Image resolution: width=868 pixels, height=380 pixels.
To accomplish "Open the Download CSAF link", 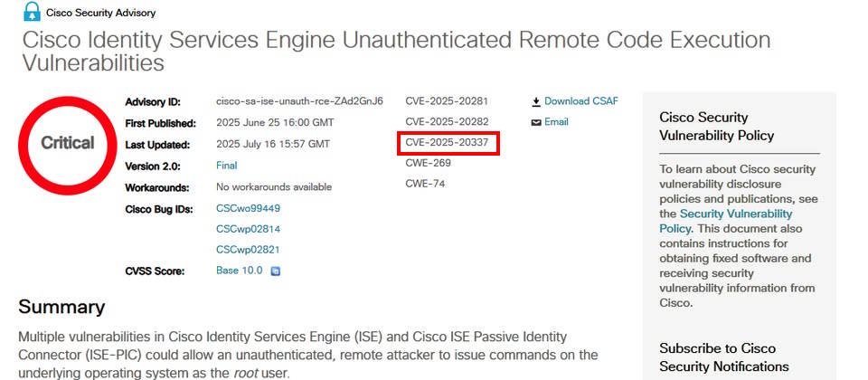I will [581, 101].
